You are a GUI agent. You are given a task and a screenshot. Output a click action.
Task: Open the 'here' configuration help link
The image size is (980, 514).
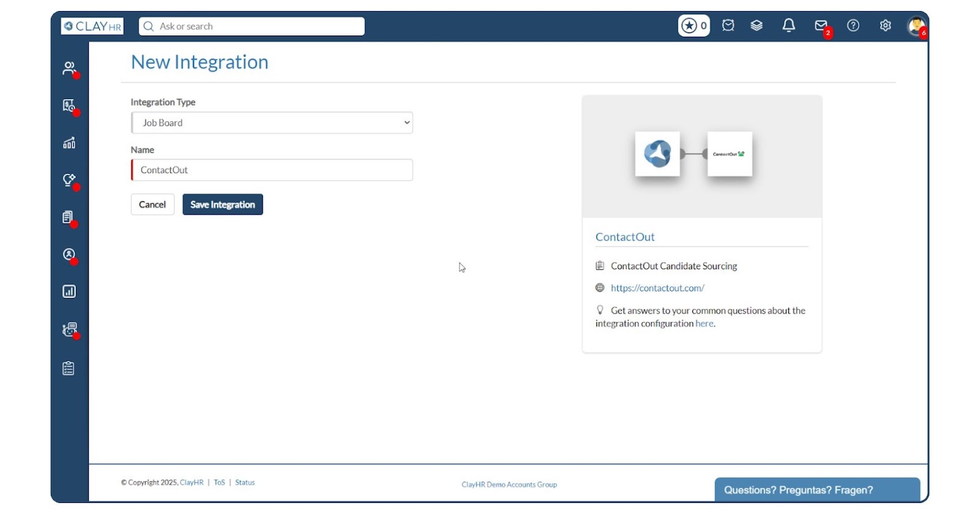tap(704, 324)
